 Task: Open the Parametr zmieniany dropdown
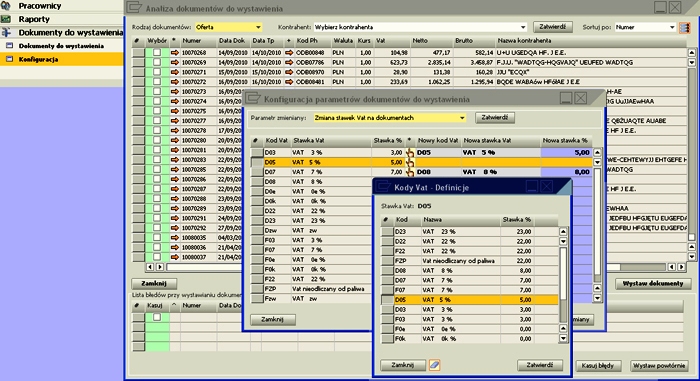point(390,118)
